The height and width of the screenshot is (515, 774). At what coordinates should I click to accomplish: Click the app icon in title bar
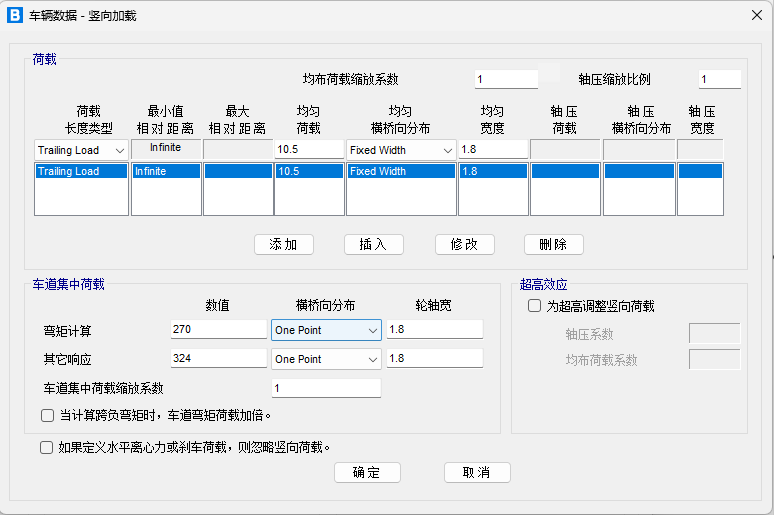[x=15, y=15]
